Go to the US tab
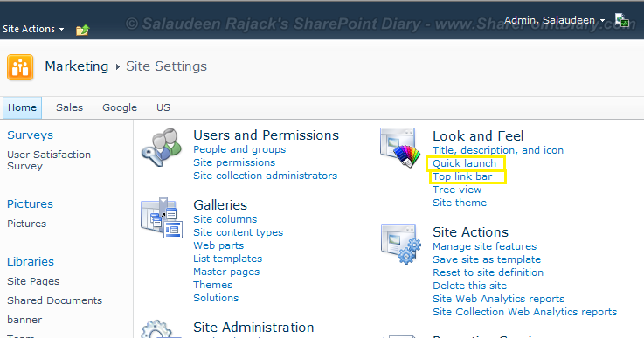This screenshot has width=644, height=338. (x=163, y=107)
